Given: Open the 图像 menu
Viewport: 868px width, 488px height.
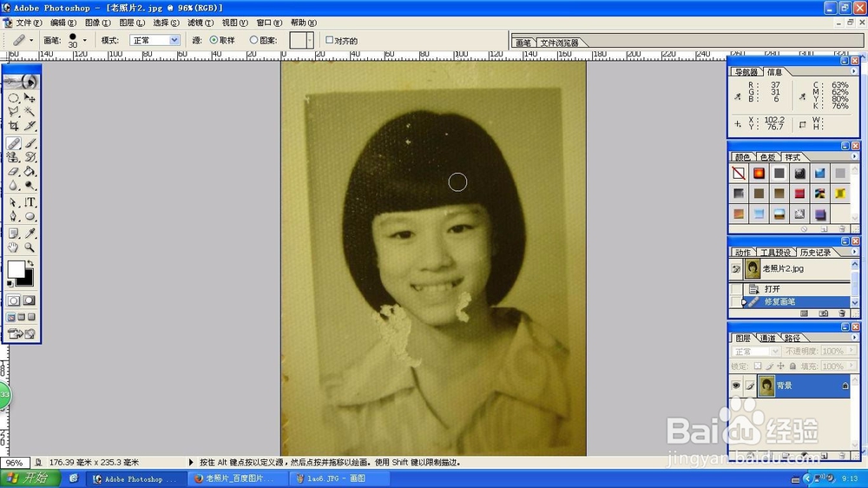Looking at the screenshot, I should [x=97, y=23].
